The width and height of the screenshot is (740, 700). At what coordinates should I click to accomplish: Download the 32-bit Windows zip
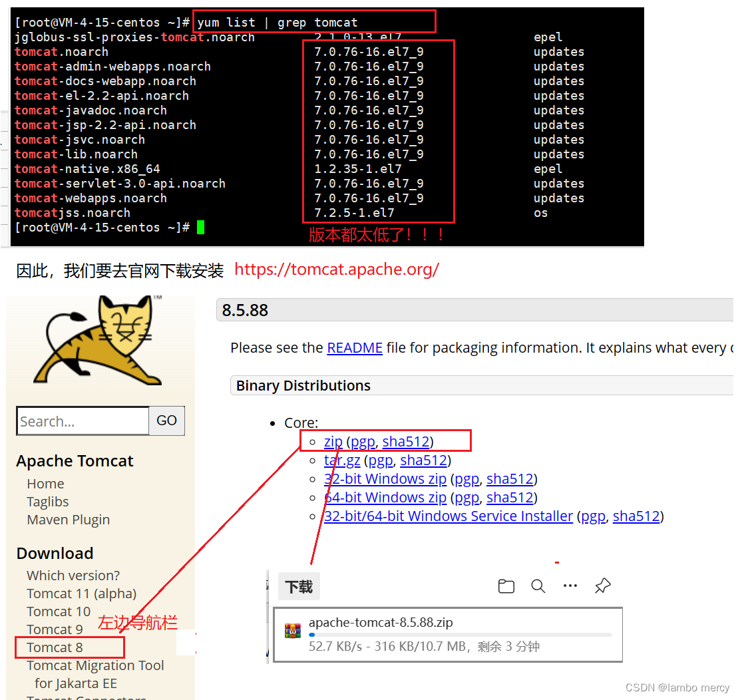[x=385, y=479]
